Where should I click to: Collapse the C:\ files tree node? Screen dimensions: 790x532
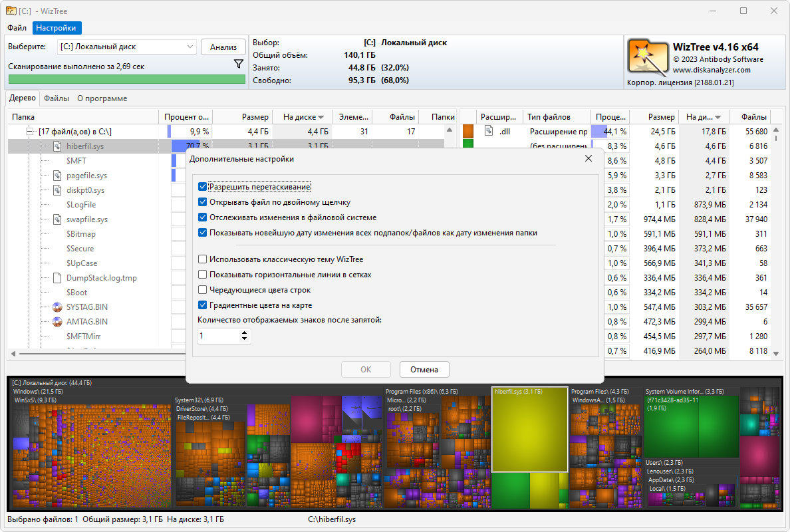coord(30,132)
